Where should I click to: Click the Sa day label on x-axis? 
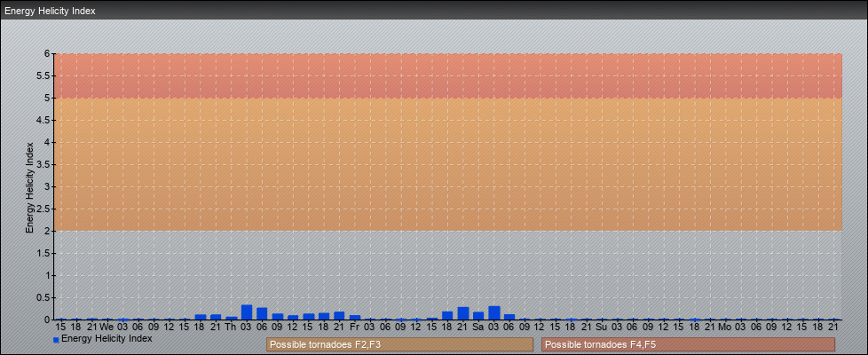click(x=478, y=327)
